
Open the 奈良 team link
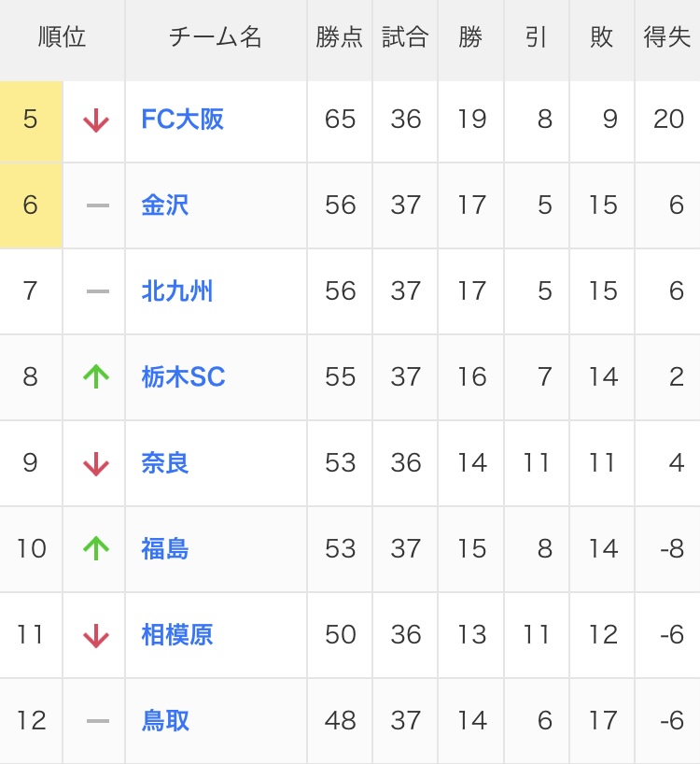click(x=165, y=463)
